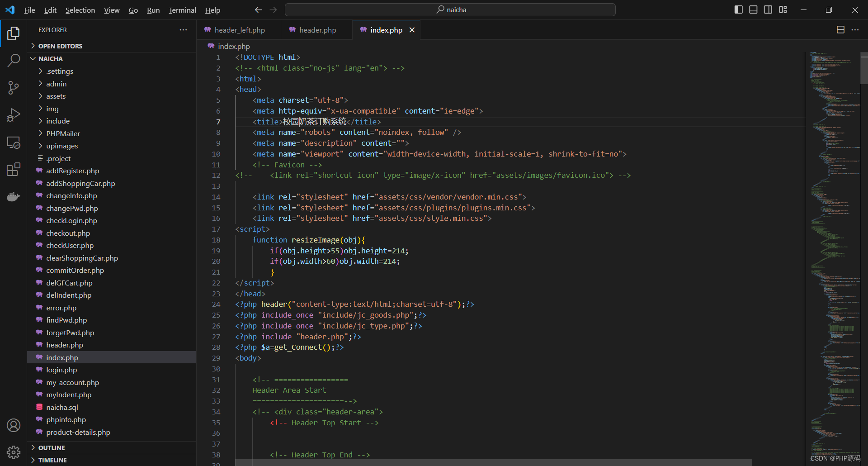The height and width of the screenshot is (466, 868).
Task: Restore down the VS Code window
Action: pos(829,10)
